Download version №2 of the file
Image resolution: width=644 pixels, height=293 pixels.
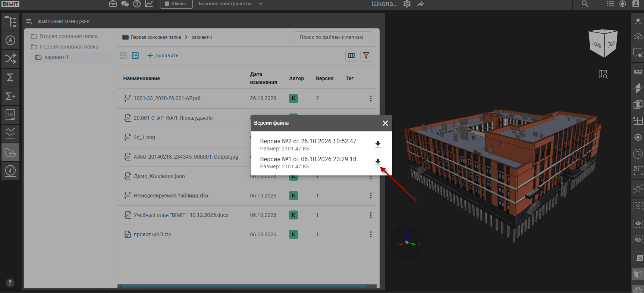pos(378,144)
